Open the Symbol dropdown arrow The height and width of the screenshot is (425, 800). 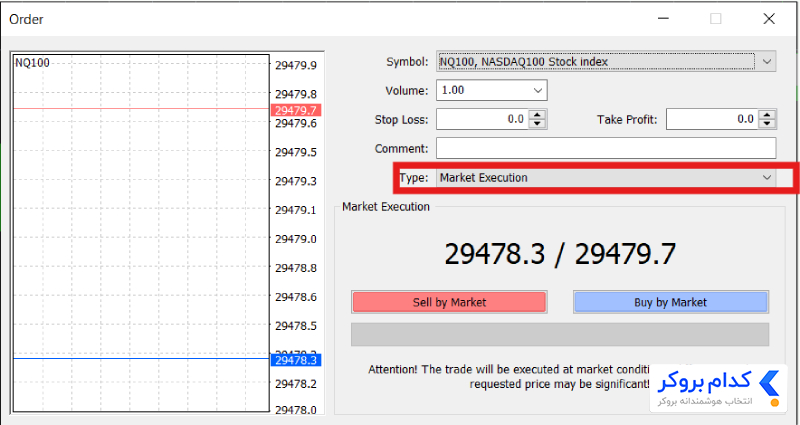pyautogui.click(x=766, y=62)
